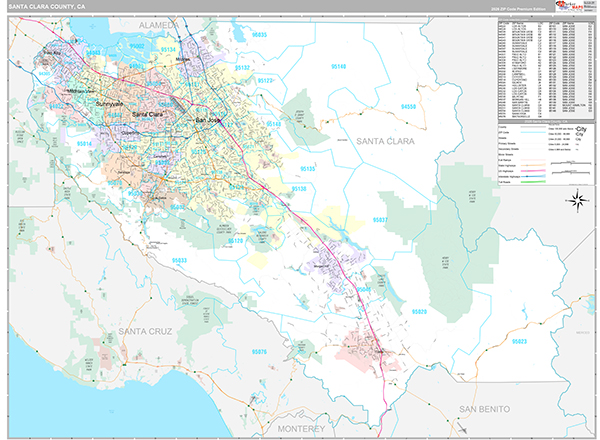Click the Sunnyvale city label
This screenshot has width=600, height=440.
click(109, 104)
